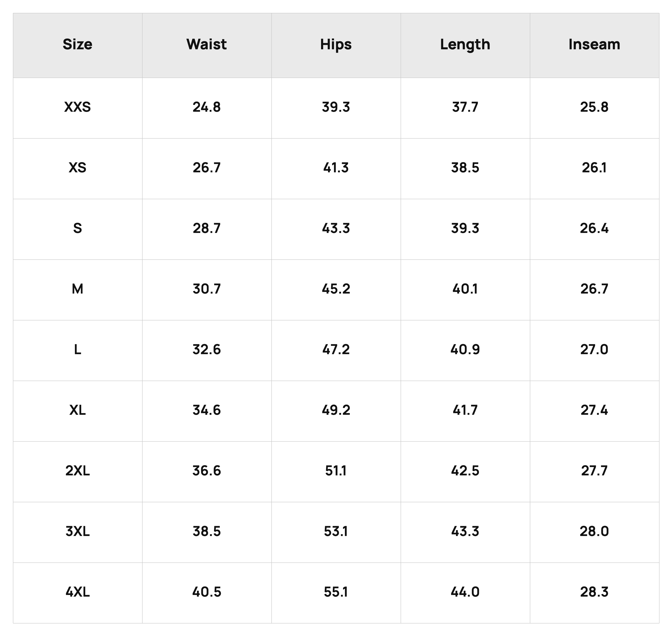Screen dimensions: 672x636
Task: Click the Size column header
Action: pos(77,44)
